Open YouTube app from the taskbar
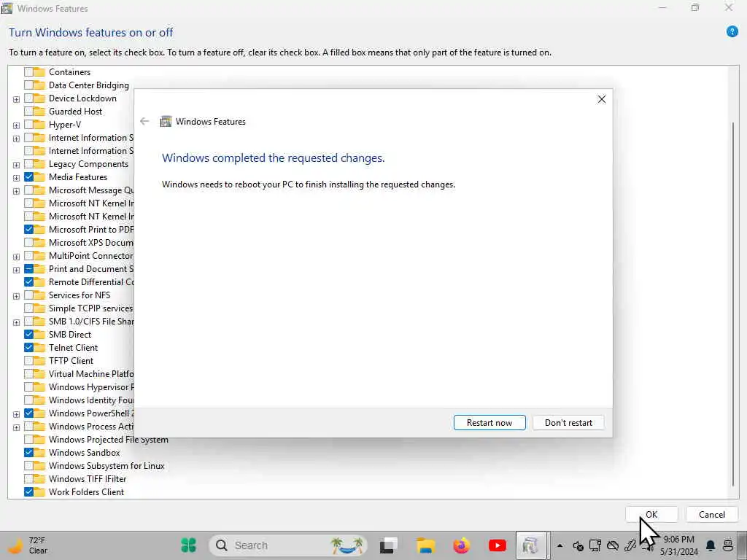Screen dimensions: 747x560 tap(498, 545)
